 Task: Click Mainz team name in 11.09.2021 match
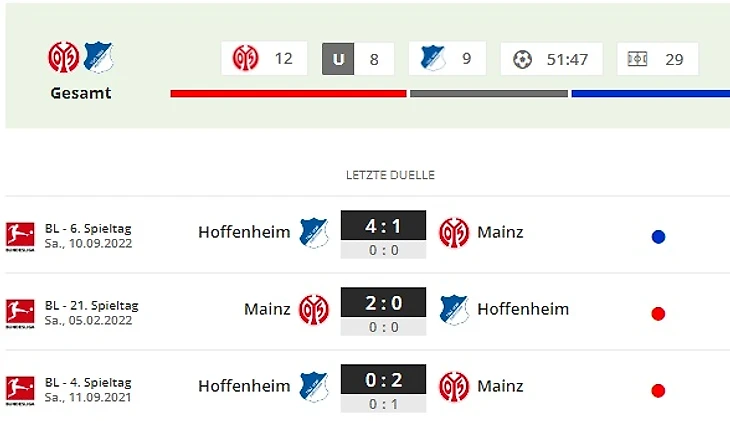pyautogui.click(x=499, y=386)
